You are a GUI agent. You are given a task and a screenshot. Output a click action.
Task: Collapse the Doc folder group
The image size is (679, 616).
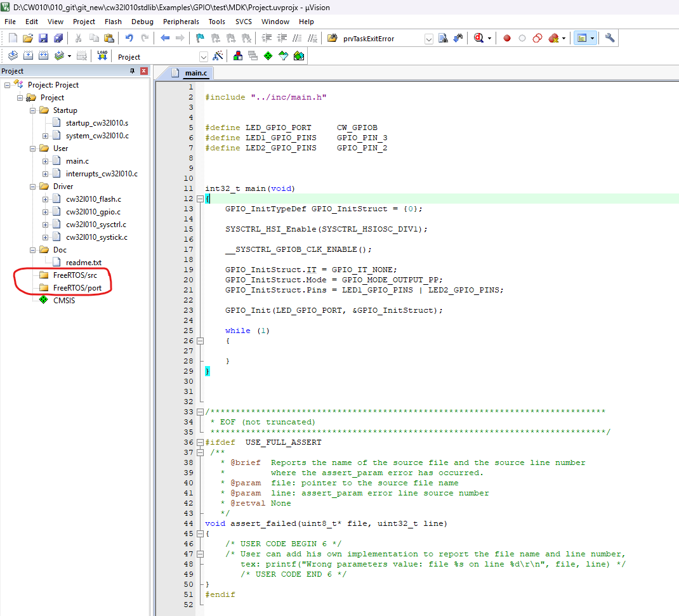(x=32, y=250)
